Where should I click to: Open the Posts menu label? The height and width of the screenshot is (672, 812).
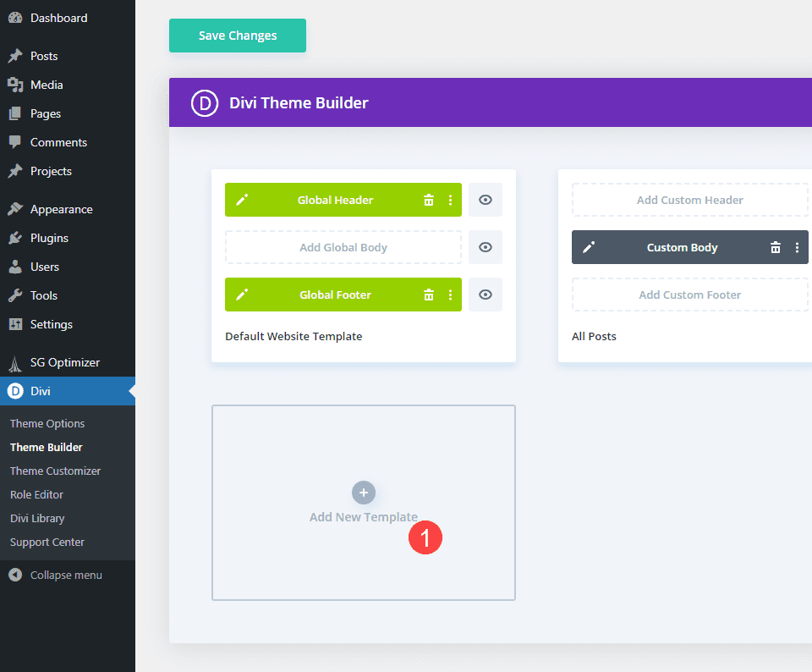click(44, 56)
